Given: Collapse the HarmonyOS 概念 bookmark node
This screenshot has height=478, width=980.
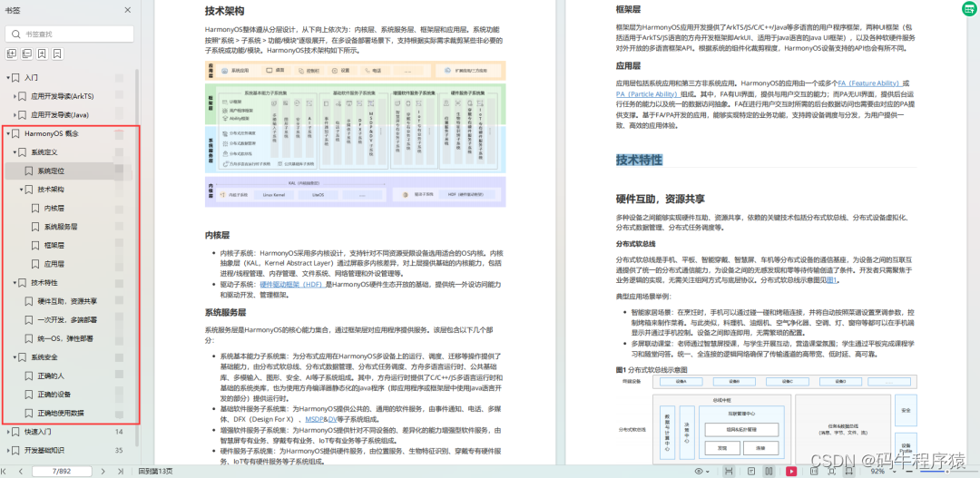Looking at the screenshot, I should click(9, 133).
